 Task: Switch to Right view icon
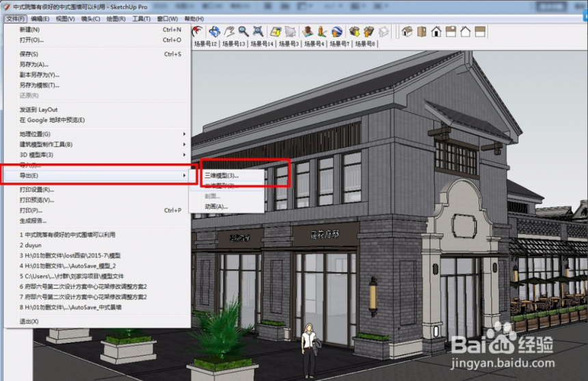451,31
